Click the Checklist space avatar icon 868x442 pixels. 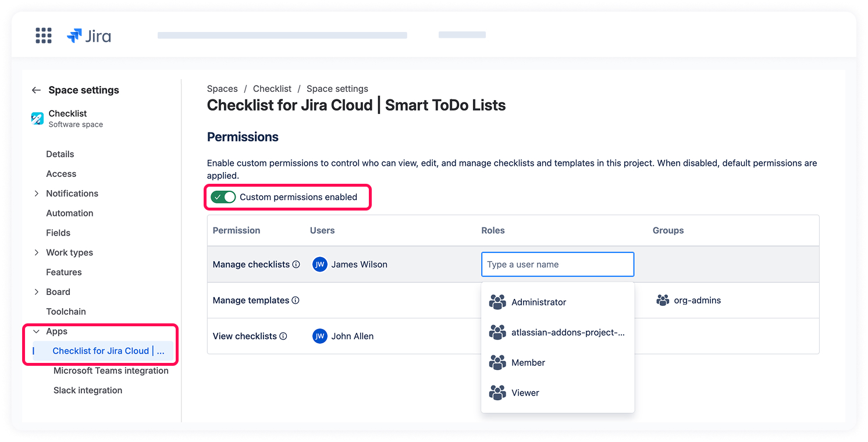point(37,119)
